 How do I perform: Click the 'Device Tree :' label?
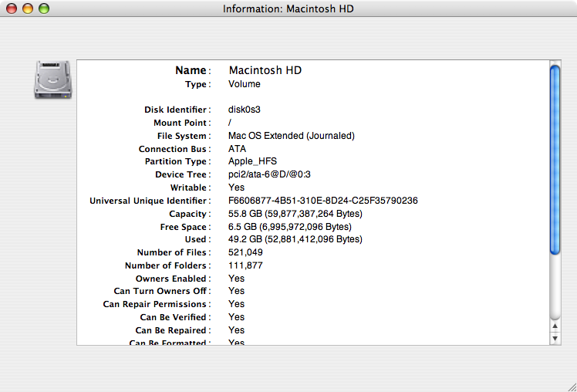pyautogui.click(x=184, y=174)
